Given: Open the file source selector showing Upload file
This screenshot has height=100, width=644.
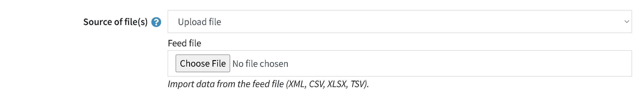Looking at the screenshot, I should coord(400,22).
